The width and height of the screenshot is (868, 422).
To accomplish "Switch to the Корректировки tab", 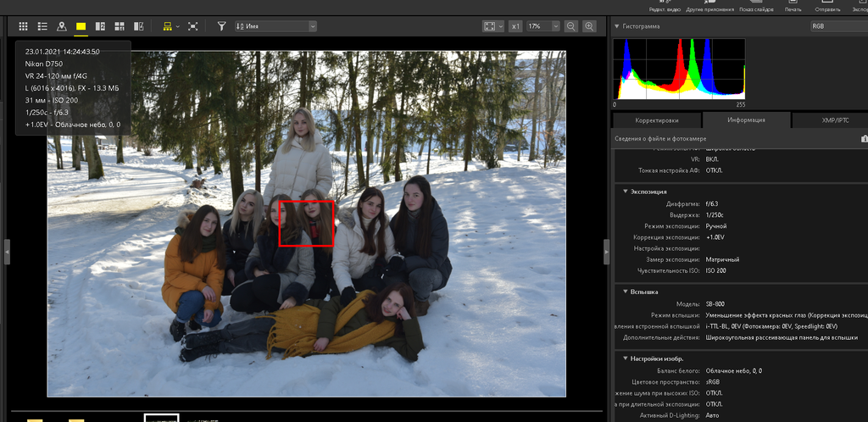I will (x=657, y=120).
